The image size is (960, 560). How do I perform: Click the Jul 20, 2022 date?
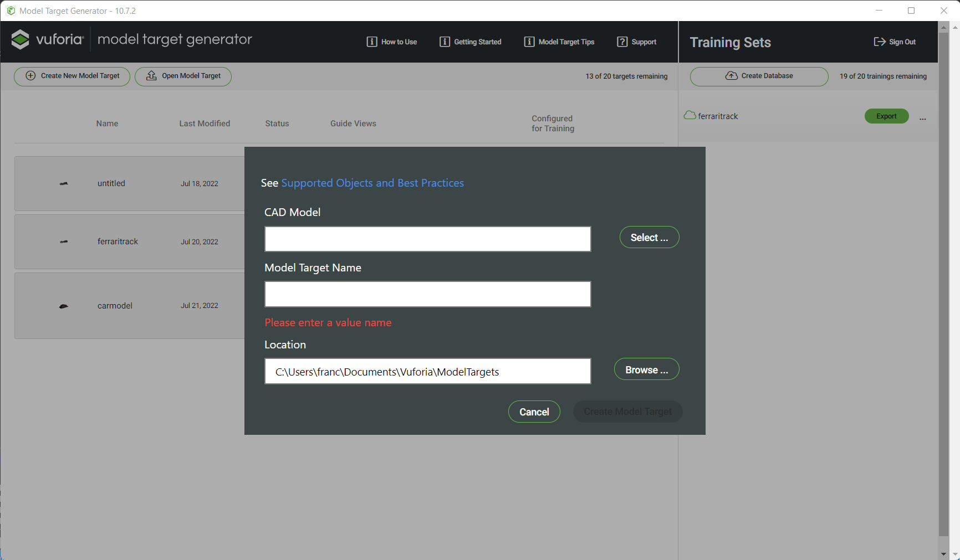coord(200,242)
